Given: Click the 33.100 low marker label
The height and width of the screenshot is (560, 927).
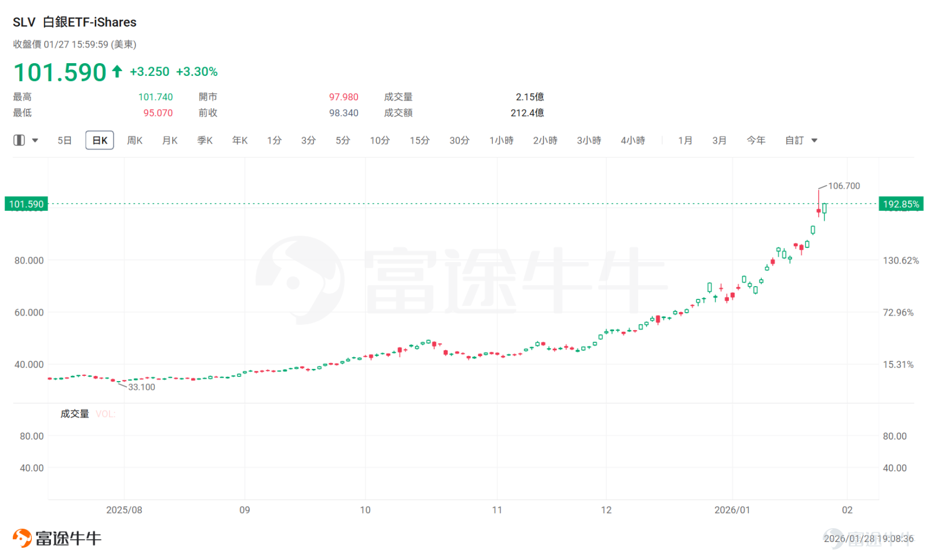Looking at the screenshot, I should tap(141, 387).
